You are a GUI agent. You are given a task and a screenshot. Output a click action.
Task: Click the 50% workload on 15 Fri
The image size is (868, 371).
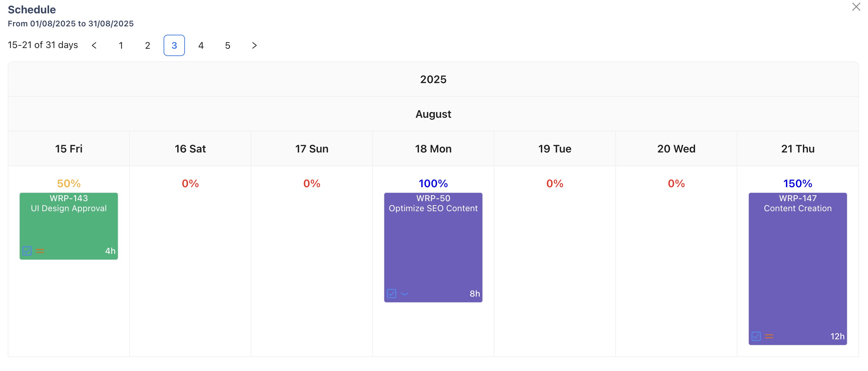(69, 183)
